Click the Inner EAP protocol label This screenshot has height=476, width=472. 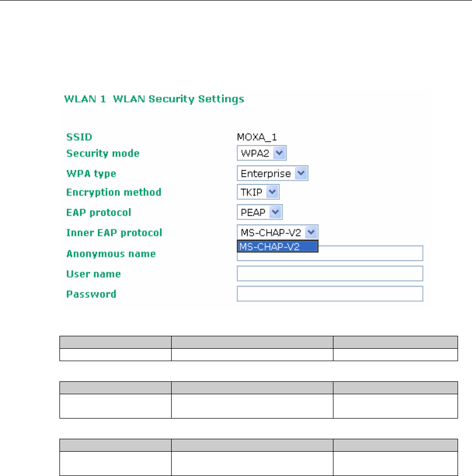[x=114, y=233]
